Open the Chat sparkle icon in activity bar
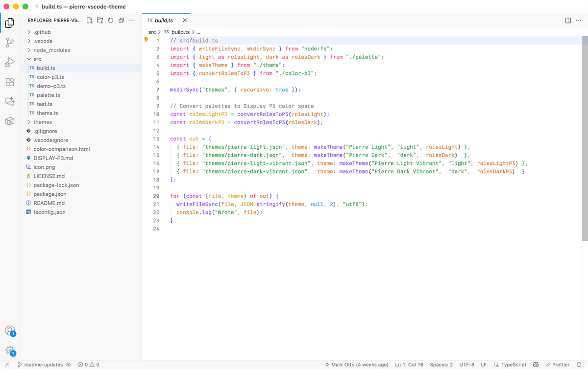The image size is (588, 369). (10, 101)
